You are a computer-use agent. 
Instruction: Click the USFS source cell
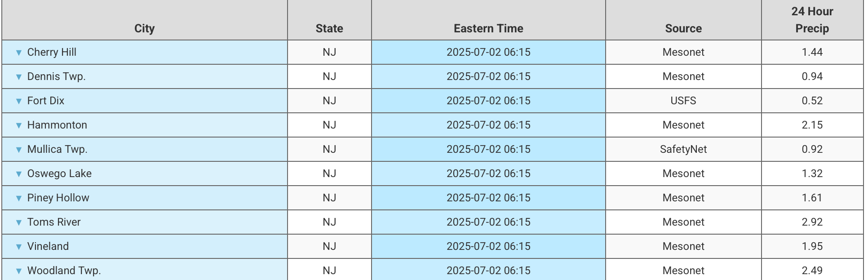tap(683, 101)
